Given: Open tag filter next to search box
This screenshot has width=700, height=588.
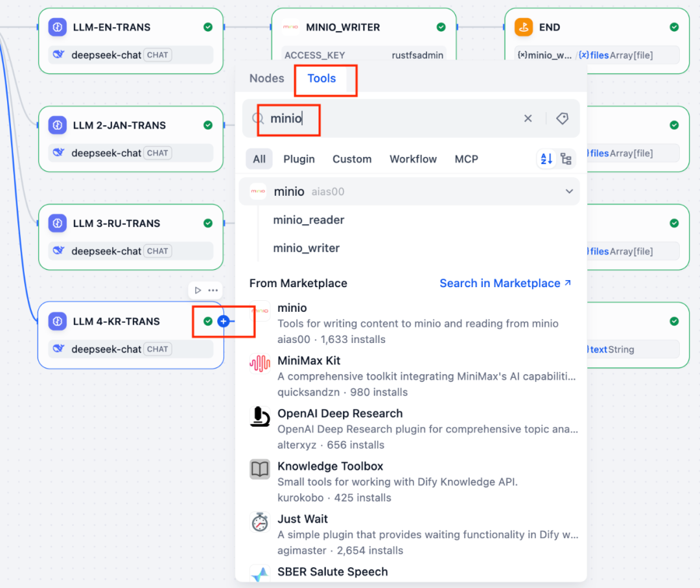Looking at the screenshot, I should pos(562,119).
